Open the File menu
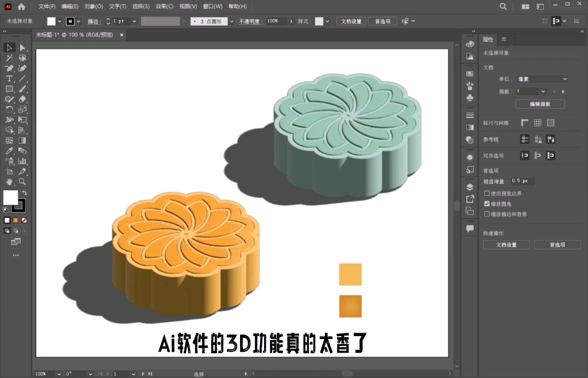The width and height of the screenshot is (588, 378). point(47,6)
